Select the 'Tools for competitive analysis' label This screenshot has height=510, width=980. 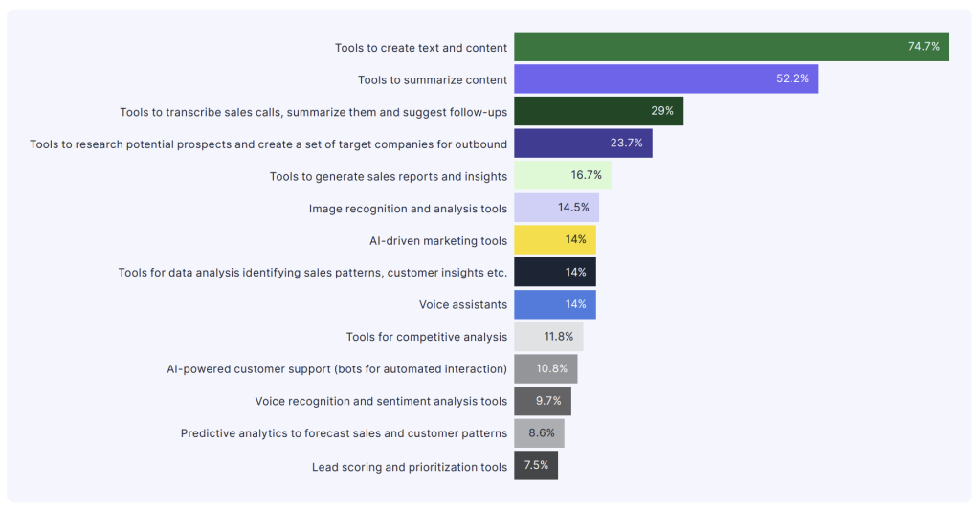427,337
